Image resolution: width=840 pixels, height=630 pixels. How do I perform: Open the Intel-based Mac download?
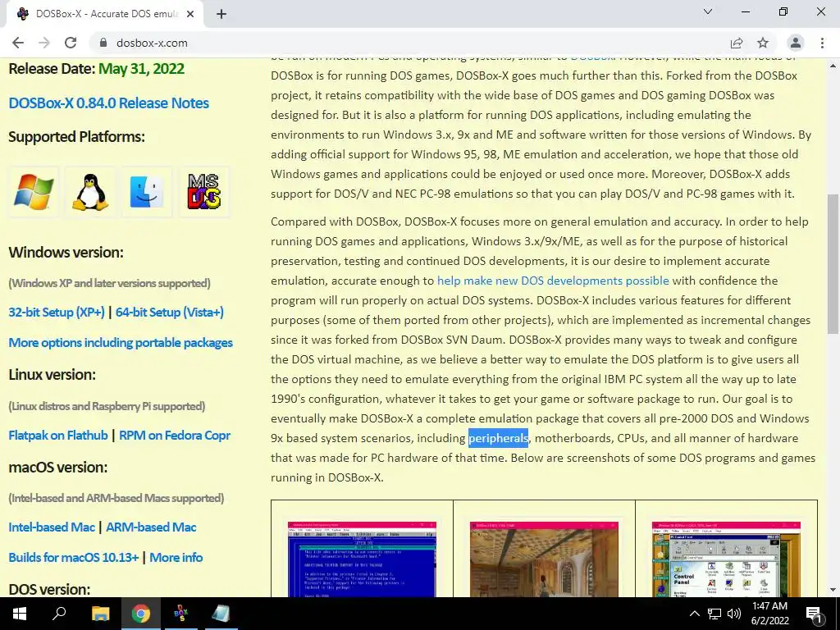(x=52, y=527)
